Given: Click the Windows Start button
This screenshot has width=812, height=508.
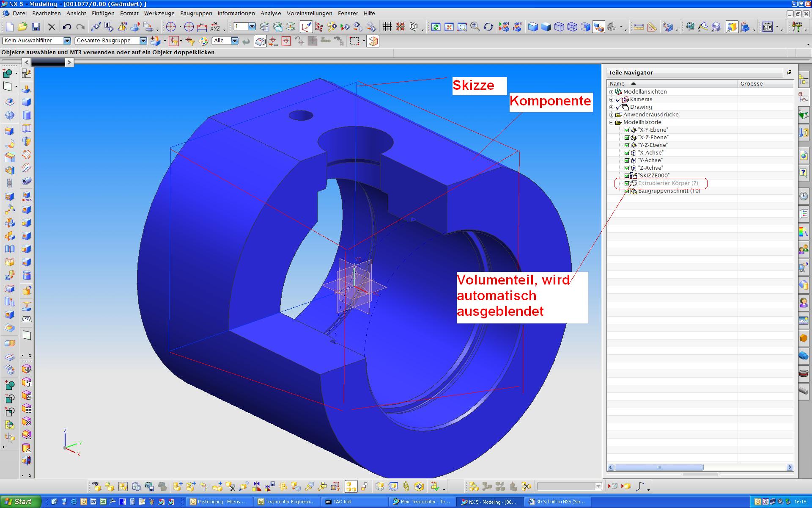Looking at the screenshot, I should 20,502.
